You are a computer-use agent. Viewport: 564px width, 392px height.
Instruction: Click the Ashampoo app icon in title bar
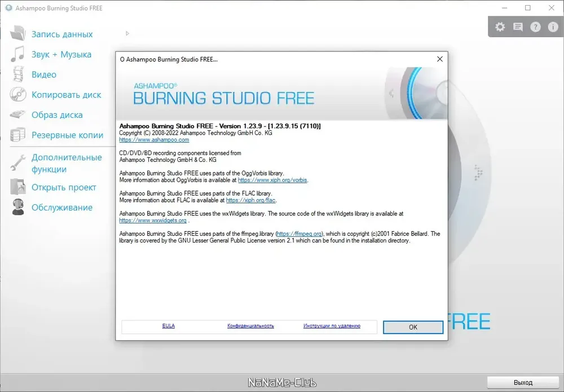coord(8,7)
